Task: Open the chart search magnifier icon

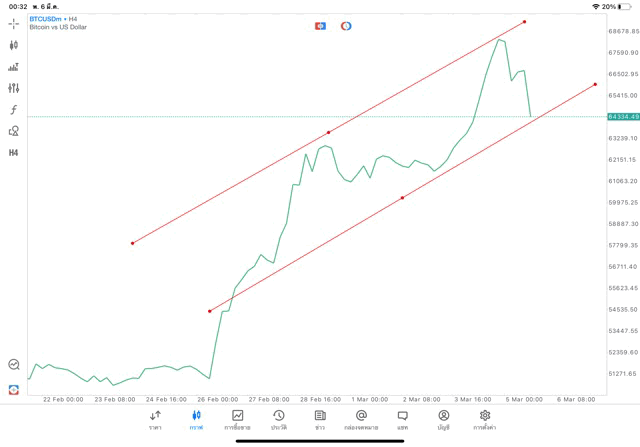Action: click(x=14, y=365)
